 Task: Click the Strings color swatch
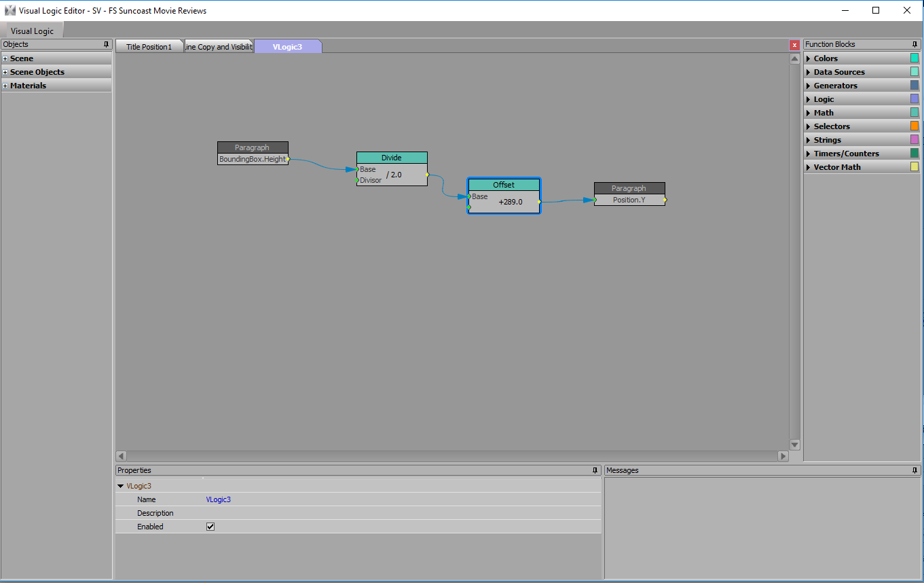pyautogui.click(x=914, y=140)
